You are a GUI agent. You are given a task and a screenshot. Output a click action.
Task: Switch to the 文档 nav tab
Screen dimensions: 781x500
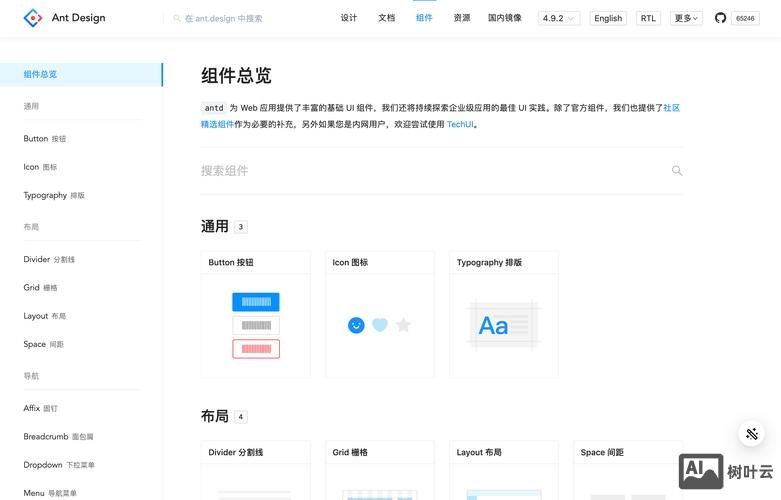click(387, 18)
